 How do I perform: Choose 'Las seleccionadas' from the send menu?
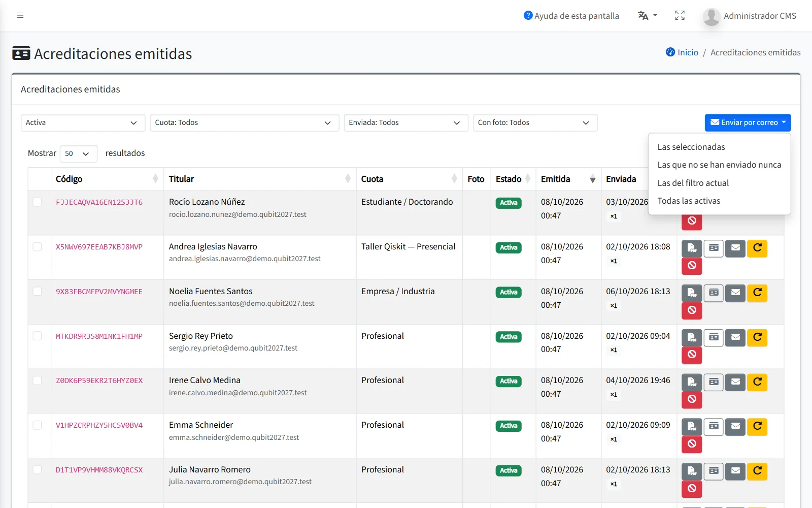(x=720, y=147)
